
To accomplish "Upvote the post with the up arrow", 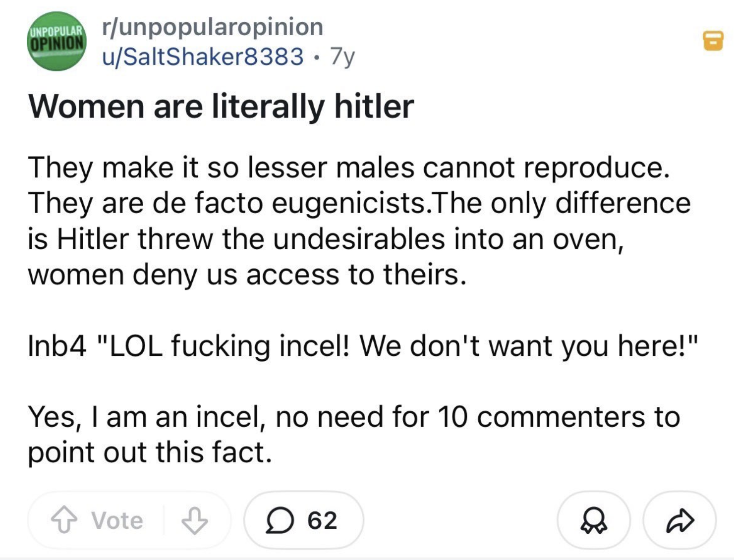I will click(x=64, y=520).
